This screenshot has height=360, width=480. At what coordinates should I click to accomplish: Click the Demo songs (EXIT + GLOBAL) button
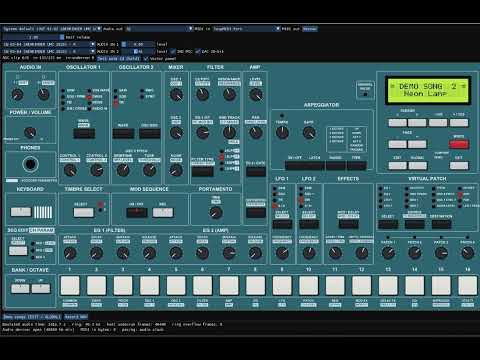[32, 317]
